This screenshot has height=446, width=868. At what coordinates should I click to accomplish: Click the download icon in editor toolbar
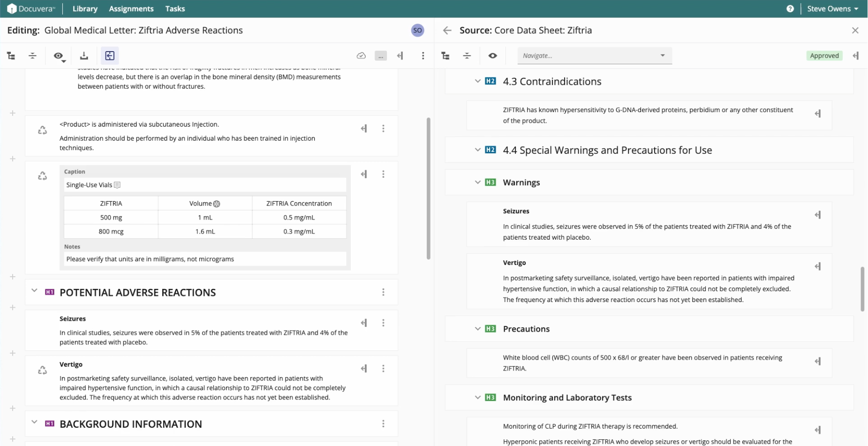(x=84, y=56)
